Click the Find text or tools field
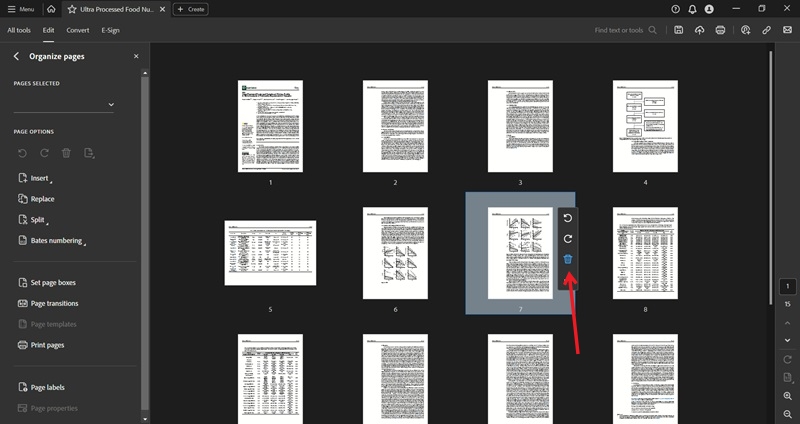This screenshot has height=424, width=800. tap(626, 30)
